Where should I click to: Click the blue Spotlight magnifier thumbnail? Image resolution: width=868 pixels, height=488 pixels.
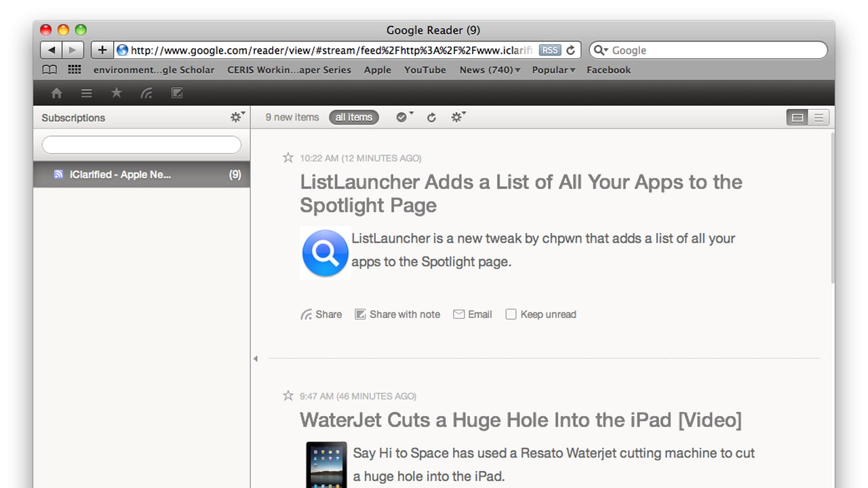coord(325,253)
